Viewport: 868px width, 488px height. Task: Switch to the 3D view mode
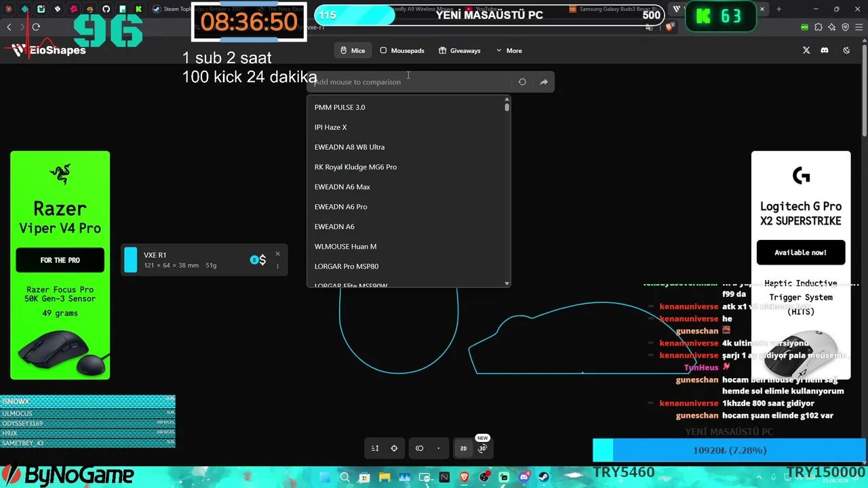(482, 448)
